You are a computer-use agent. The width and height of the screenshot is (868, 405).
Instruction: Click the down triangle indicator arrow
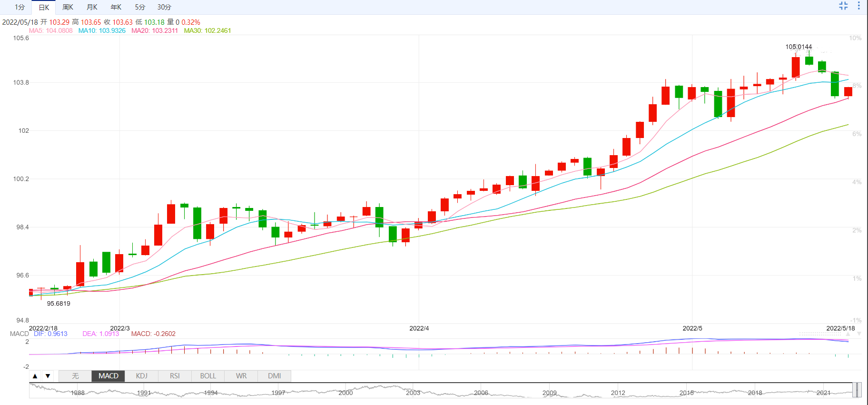(x=48, y=376)
